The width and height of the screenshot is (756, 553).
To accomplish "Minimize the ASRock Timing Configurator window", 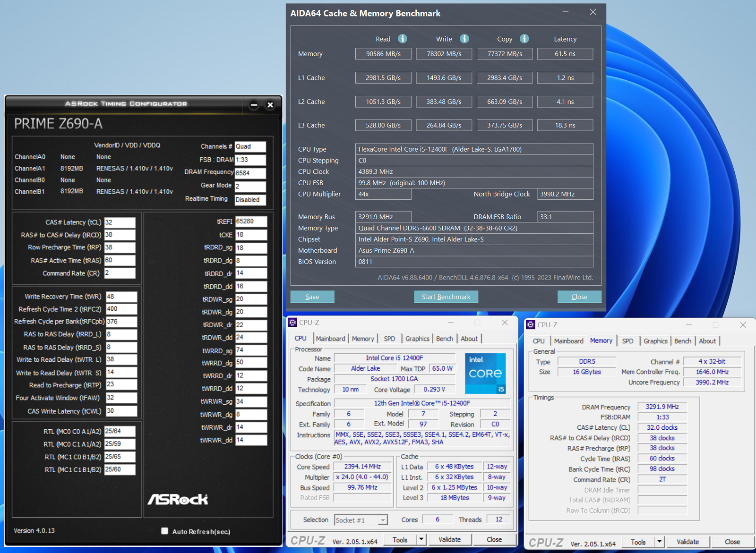I will [x=254, y=105].
